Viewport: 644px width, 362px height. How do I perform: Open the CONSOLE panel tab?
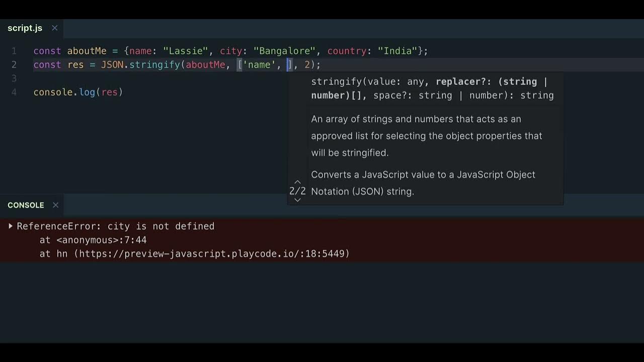[26, 205]
